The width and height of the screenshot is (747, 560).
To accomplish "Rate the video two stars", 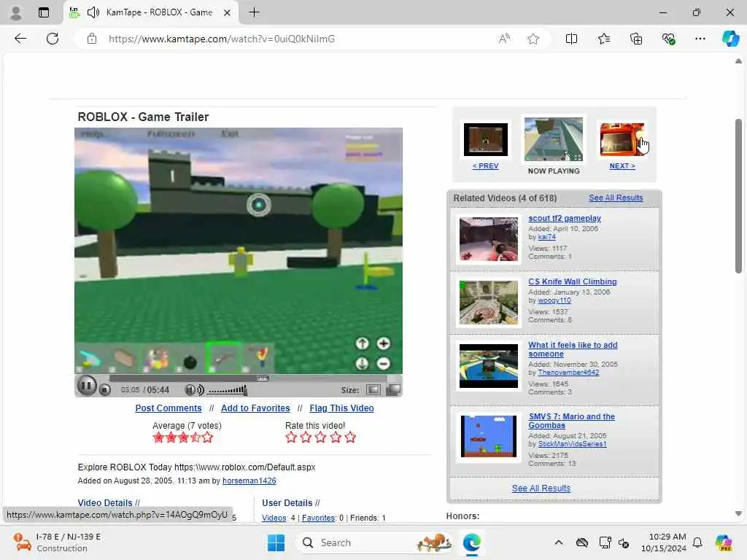I will point(306,437).
